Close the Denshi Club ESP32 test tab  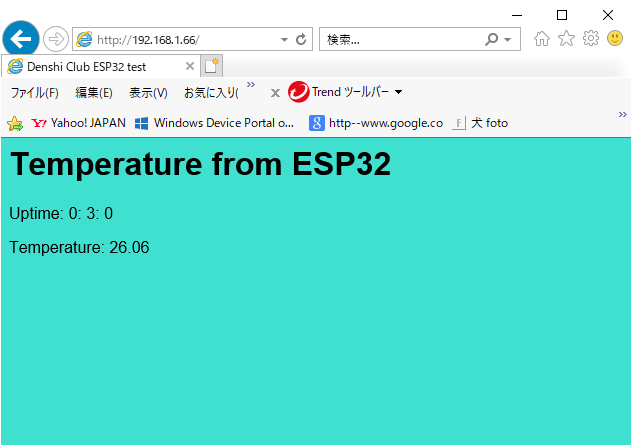190,66
